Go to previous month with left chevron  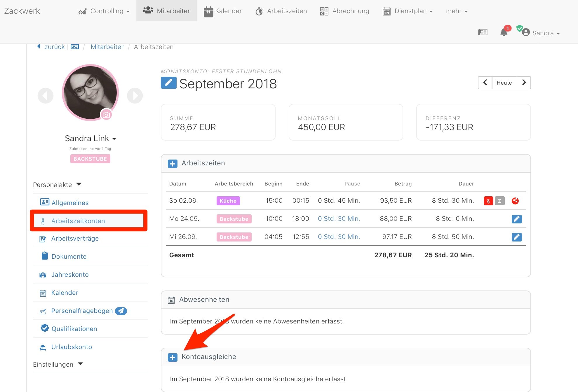[485, 83]
